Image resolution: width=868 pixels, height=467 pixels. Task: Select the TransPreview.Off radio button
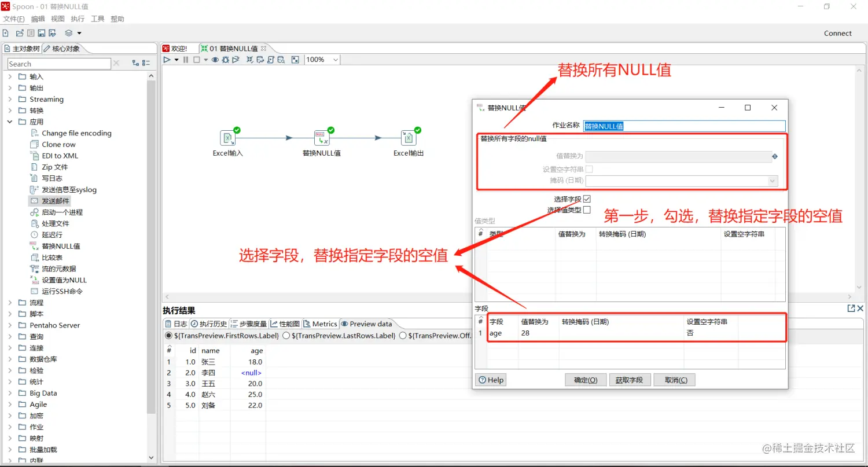coord(403,335)
